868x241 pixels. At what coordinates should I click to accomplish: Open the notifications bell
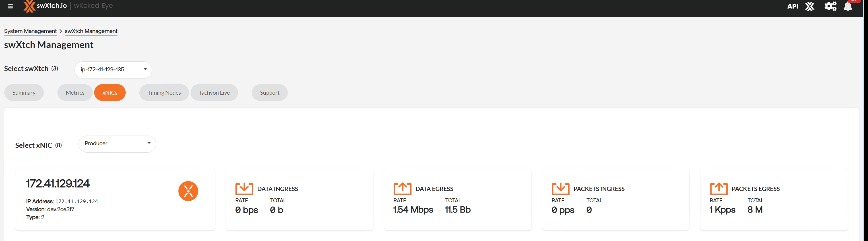pos(848,7)
